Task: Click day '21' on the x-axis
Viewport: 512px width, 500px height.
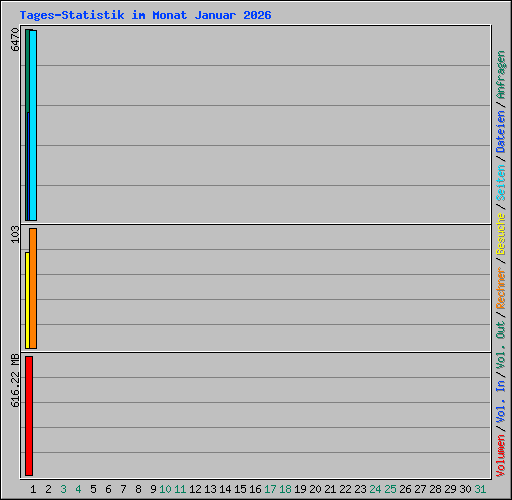Action: pyautogui.click(x=330, y=489)
